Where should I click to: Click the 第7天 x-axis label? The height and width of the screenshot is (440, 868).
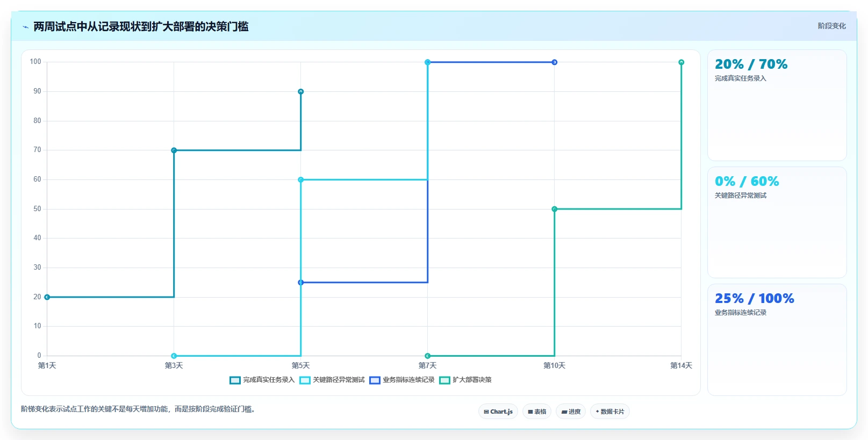pos(428,366)
